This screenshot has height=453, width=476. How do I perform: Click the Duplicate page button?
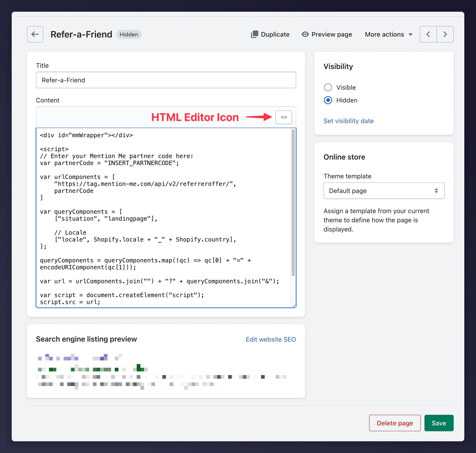click(x=270, y=34)
